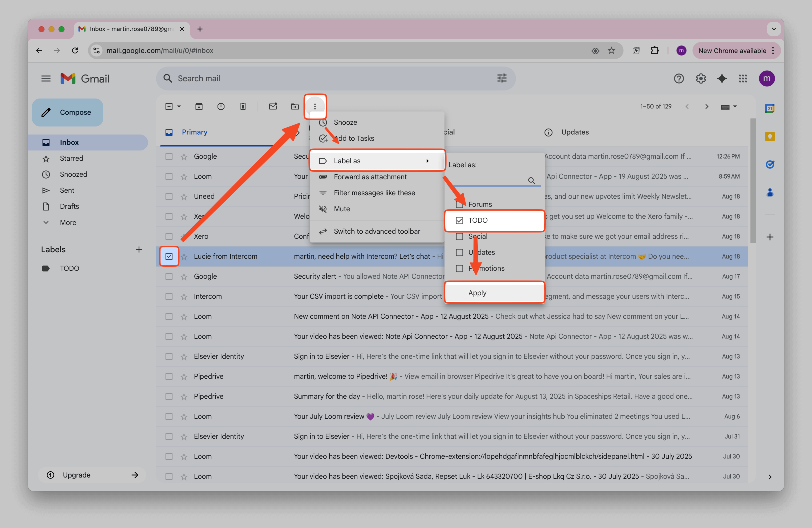This screenshot has height=528, width=812.
Task: Click the Apply button in label menu
Action: point(494,293)
